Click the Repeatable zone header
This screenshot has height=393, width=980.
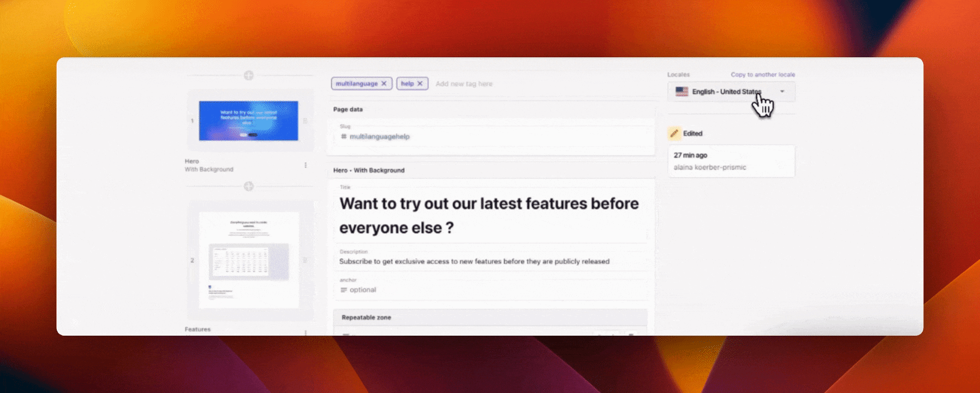490,317
